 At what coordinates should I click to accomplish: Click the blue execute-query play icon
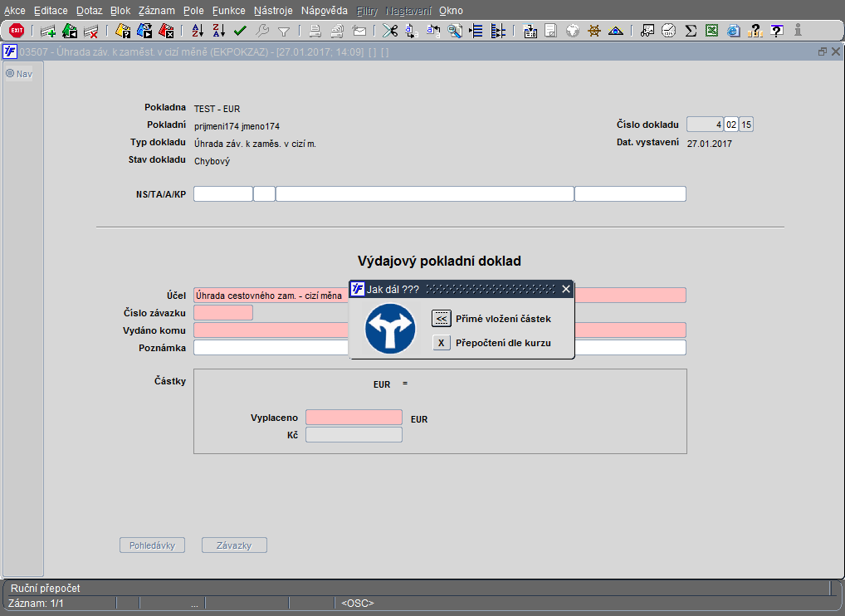coord(144,31)
